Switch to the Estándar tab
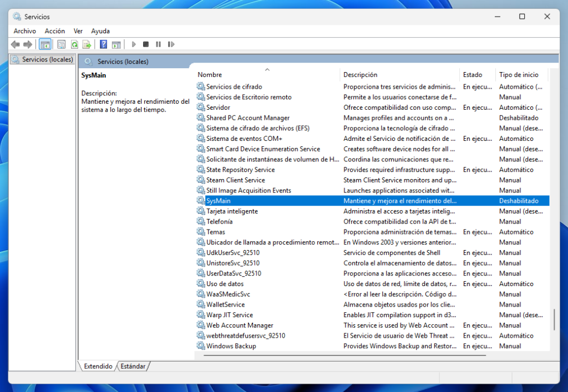This screenshot has height=392, width=568. [133, 366]
